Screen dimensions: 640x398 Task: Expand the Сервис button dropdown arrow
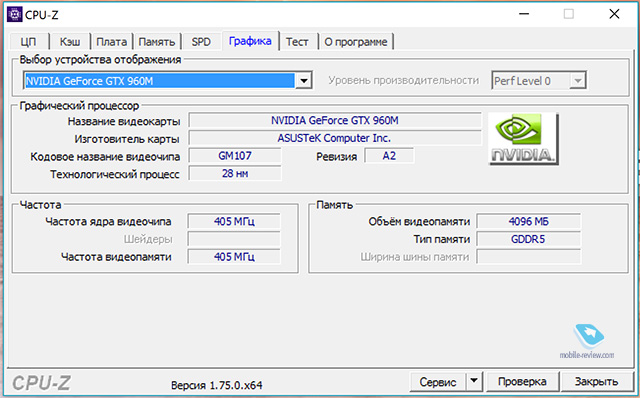[x=474, y=381]
